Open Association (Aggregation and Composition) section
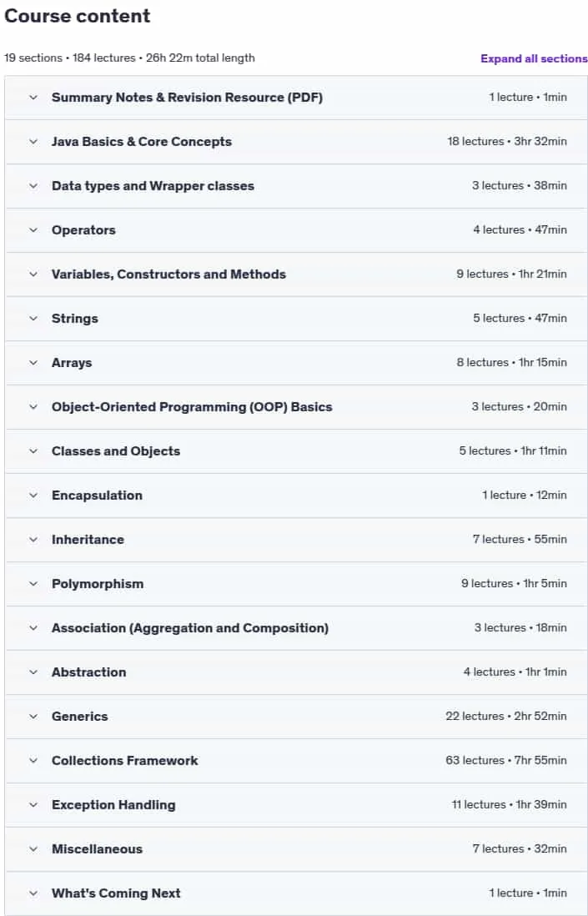Image resolution: width=588 pixels, height=916 pixels. (296, 628)
